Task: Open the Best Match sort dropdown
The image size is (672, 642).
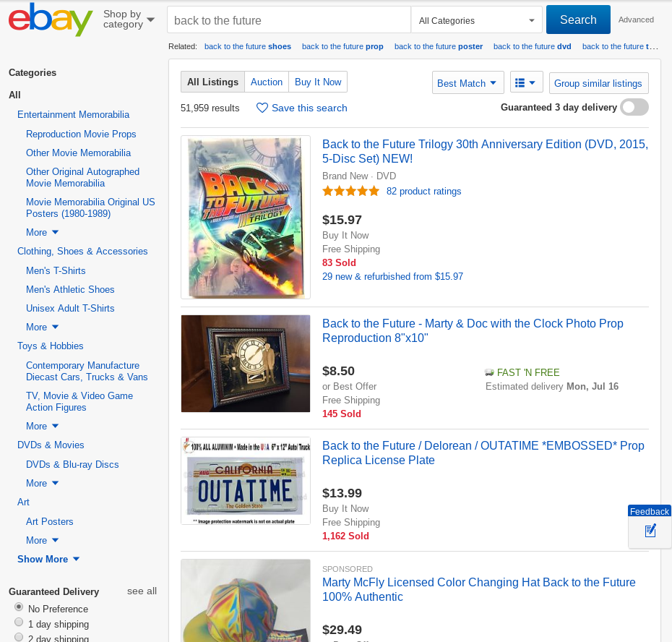Action: click(468, 82)
